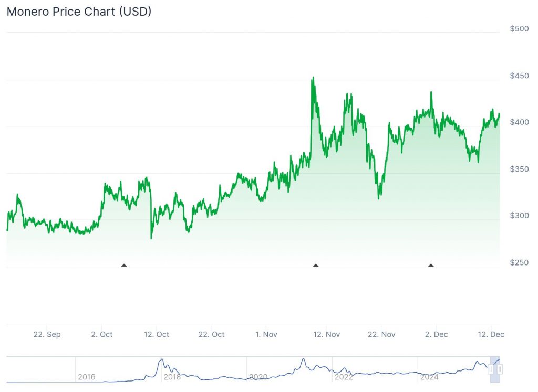Jump to 2018 in the navigator timeline
This screenshot has height=392, width=538.
(172, 377)
